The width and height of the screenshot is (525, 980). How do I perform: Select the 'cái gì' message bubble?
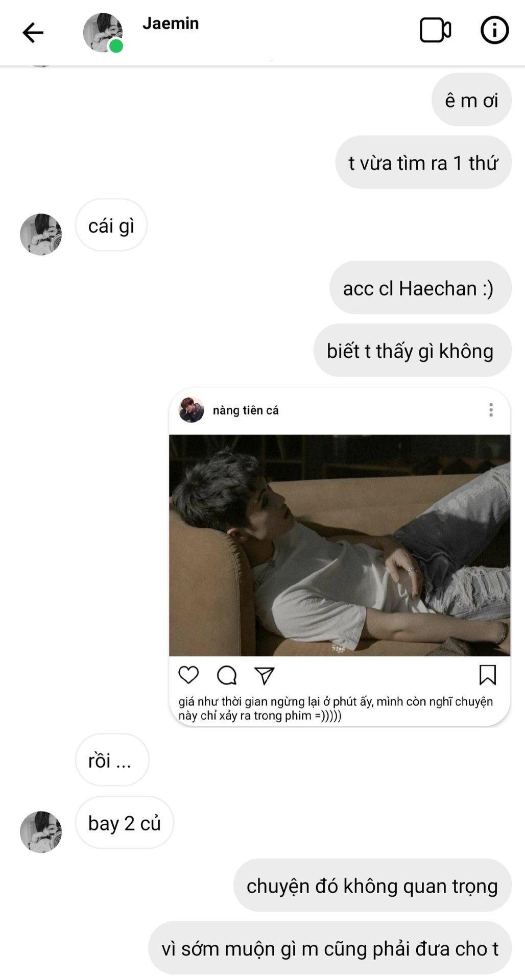[x=111, y=225]
